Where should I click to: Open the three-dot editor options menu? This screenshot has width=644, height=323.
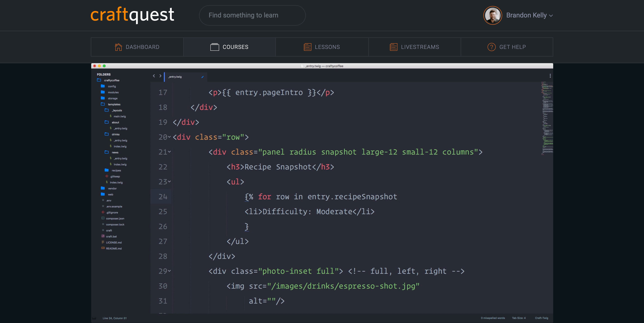click(x=550, y=76)
